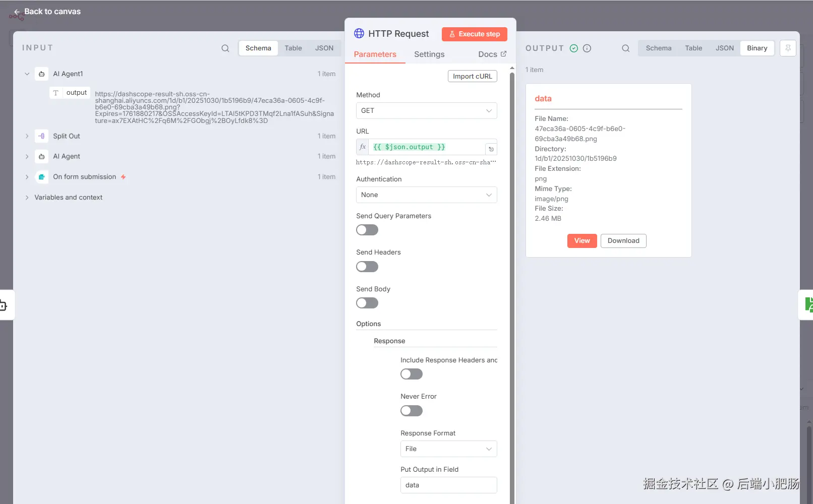Switch to the Settings tab
813x504 pixels.
(x=429, y=54)
